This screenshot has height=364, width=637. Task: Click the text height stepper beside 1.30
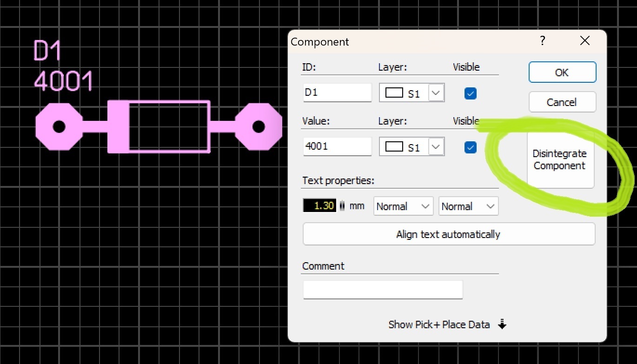click(x=342, y=206)
